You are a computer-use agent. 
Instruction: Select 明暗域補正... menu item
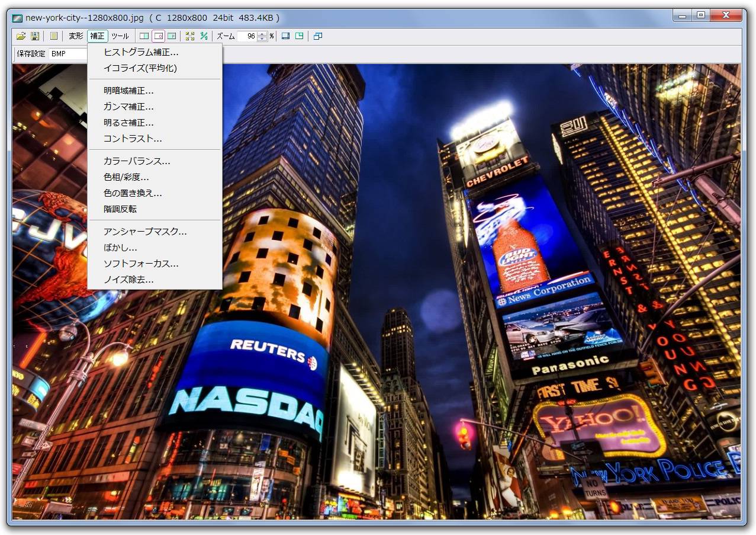[155, 91]
